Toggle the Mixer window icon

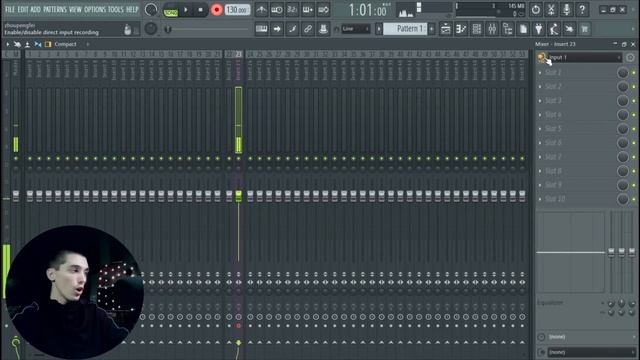[492, 29]
